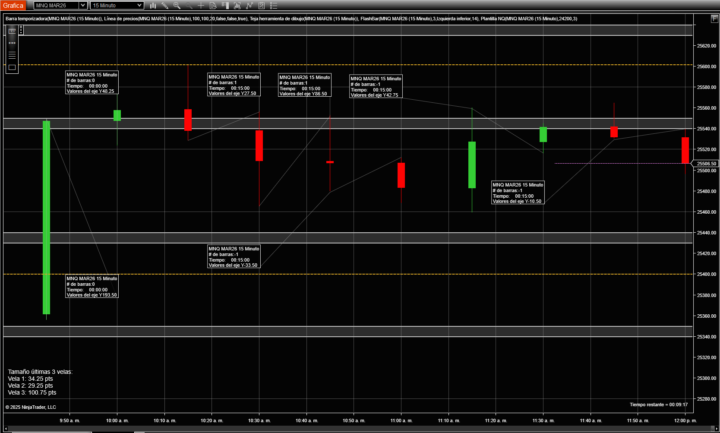Select the Grafica tab

coord(13,6)
